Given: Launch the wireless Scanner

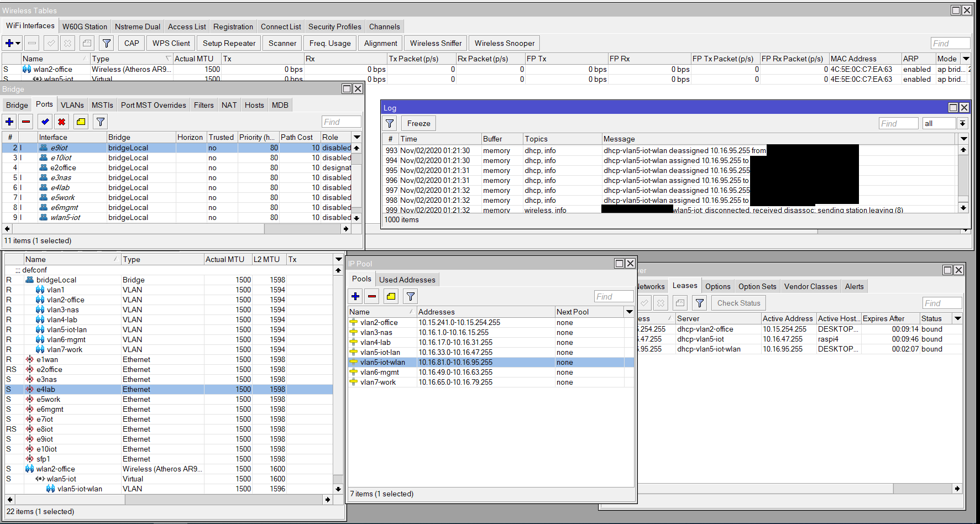Looking at the screenshot, I should [x=282, y=43].
